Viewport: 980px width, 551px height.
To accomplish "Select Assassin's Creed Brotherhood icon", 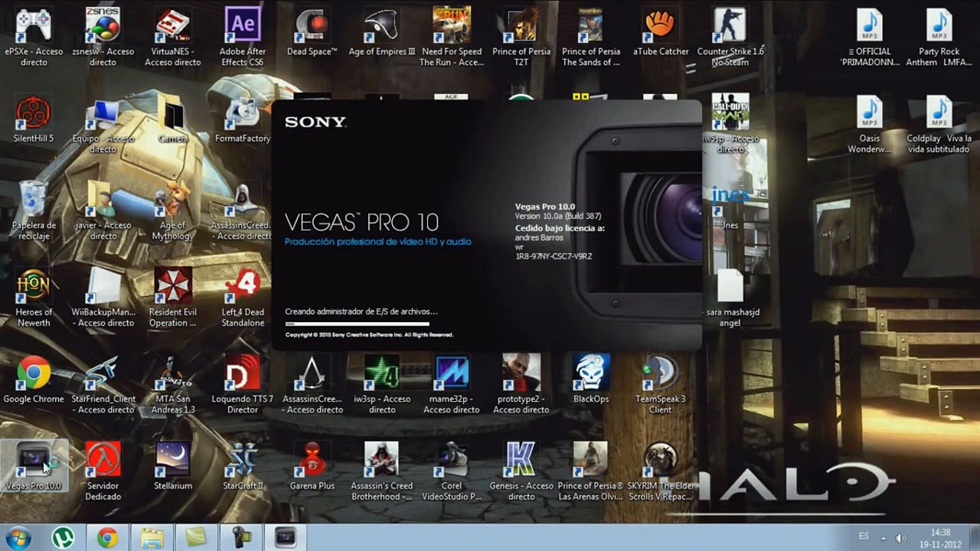I will click(x=381, y=470).
